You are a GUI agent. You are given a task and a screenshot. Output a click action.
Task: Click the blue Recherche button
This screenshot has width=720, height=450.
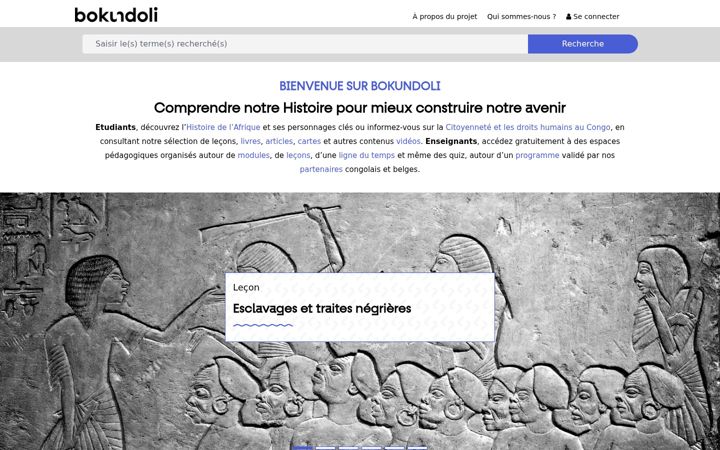583,44
